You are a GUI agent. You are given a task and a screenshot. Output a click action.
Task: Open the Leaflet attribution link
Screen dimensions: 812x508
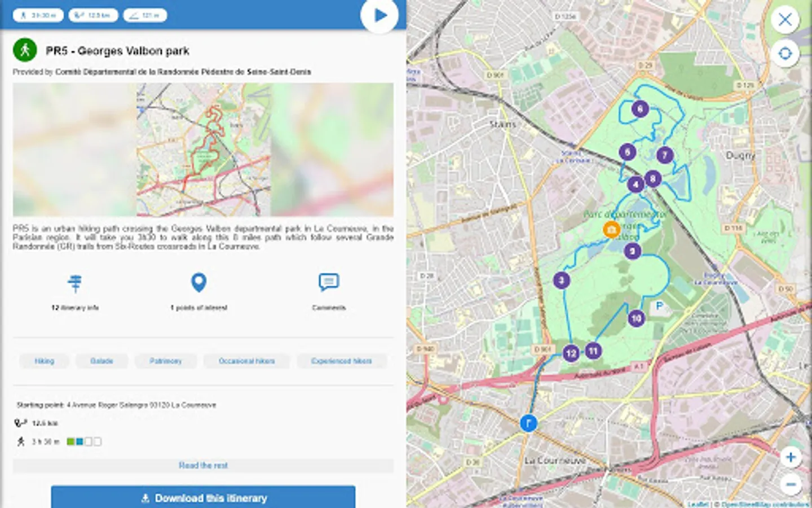[x=698, y=504]
